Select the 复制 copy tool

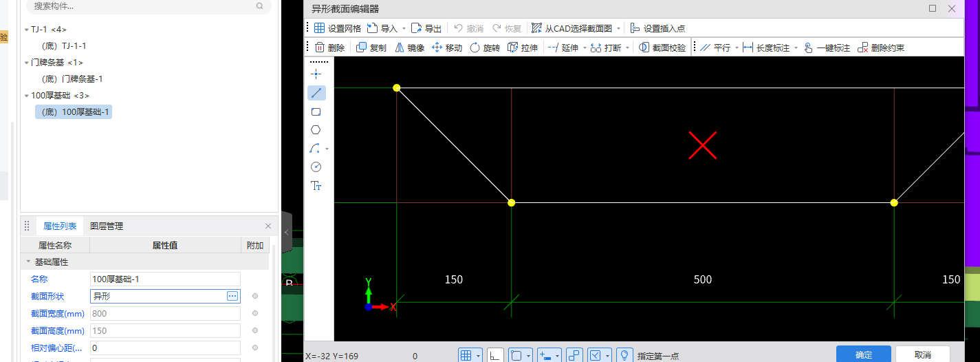tap(371, 47)
